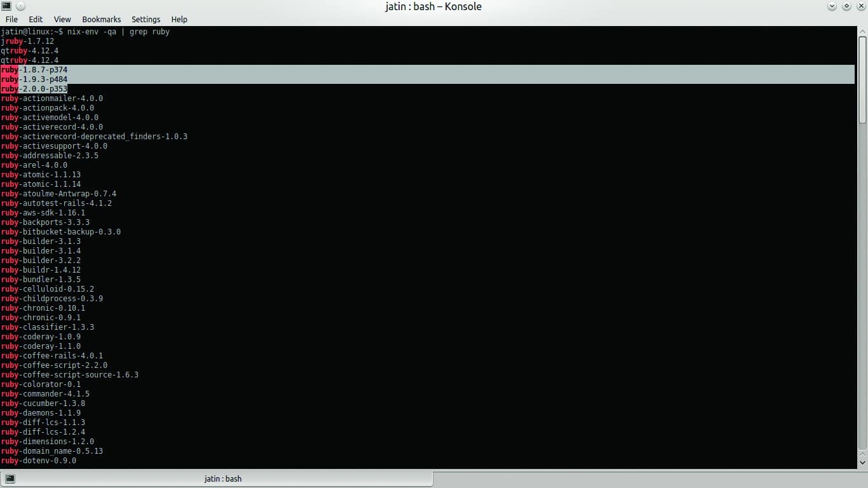
Task: Click the line 'ruby-backports-3.3.3'
Action: click(45, 222)
